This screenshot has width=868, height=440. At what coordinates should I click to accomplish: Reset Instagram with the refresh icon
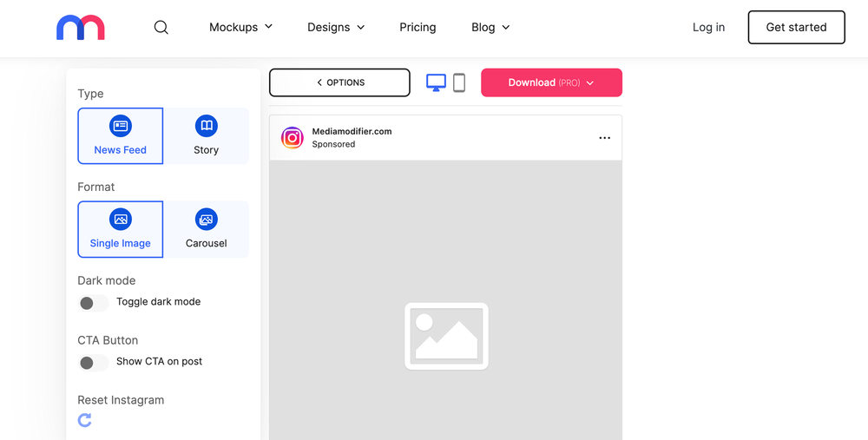tap(85, 420)
